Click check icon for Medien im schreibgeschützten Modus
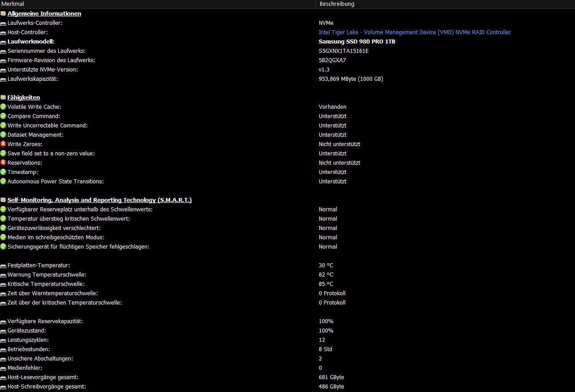This screenshot has width=575, height=392. (x=3, y=237)
